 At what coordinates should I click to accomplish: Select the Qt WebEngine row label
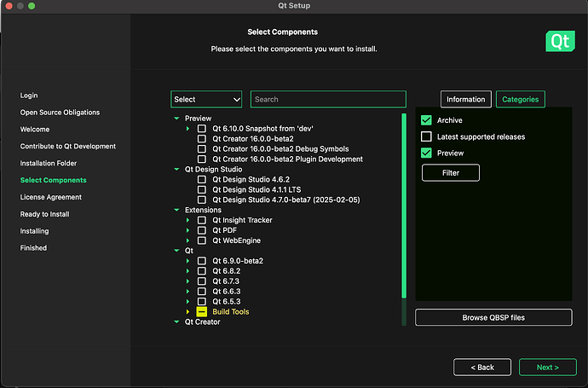tap(236, 240)
